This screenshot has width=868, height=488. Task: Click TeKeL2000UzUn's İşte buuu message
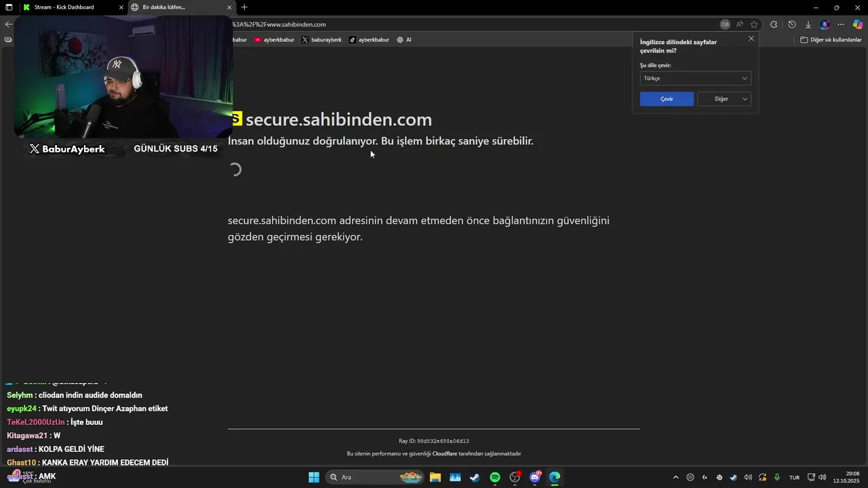pyautogui.click(x=55, y=422)
